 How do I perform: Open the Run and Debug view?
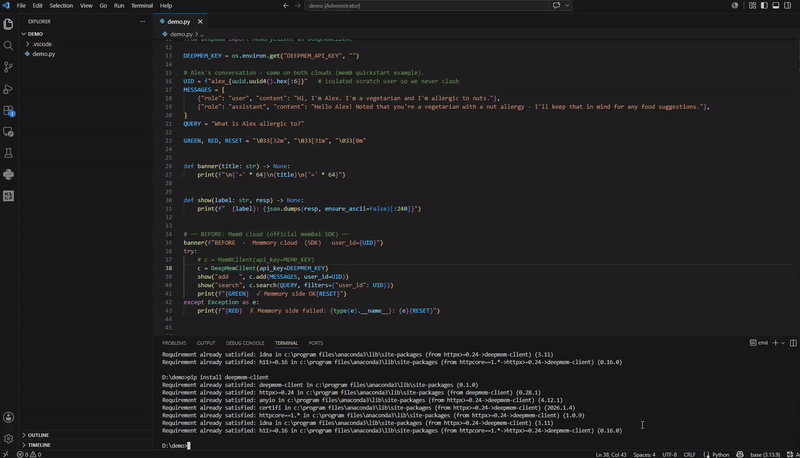point(8,89)
